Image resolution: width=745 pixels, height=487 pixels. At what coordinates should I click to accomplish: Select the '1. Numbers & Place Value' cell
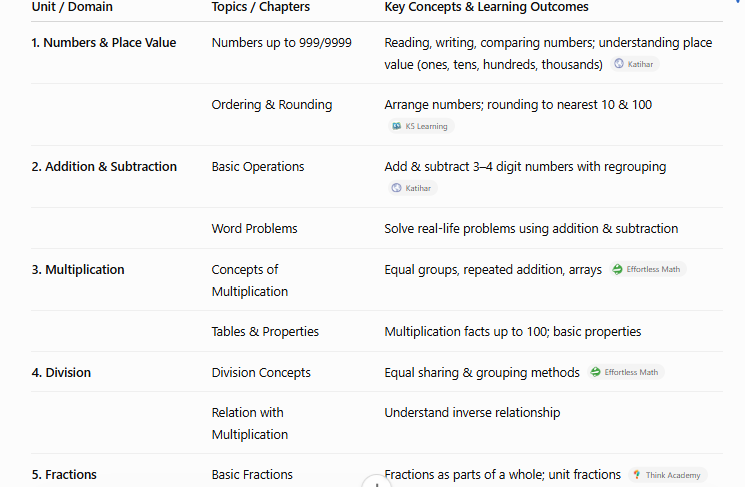(104, 43)
